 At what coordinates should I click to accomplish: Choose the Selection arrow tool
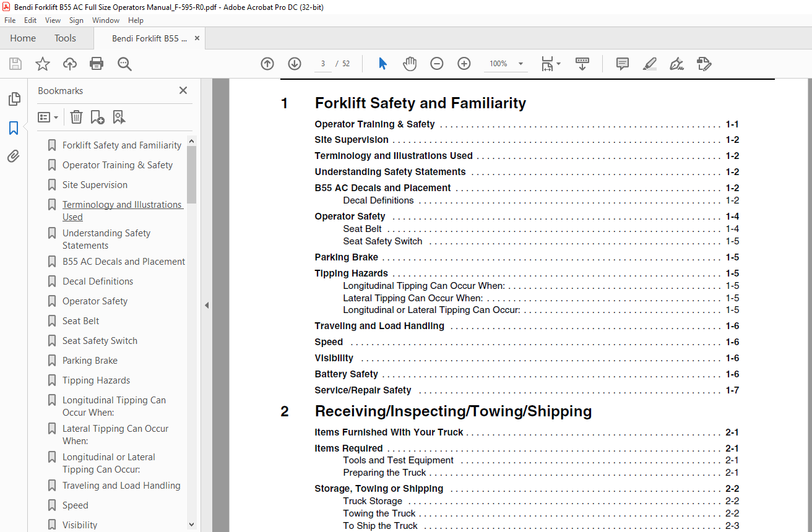coord(382,64)
